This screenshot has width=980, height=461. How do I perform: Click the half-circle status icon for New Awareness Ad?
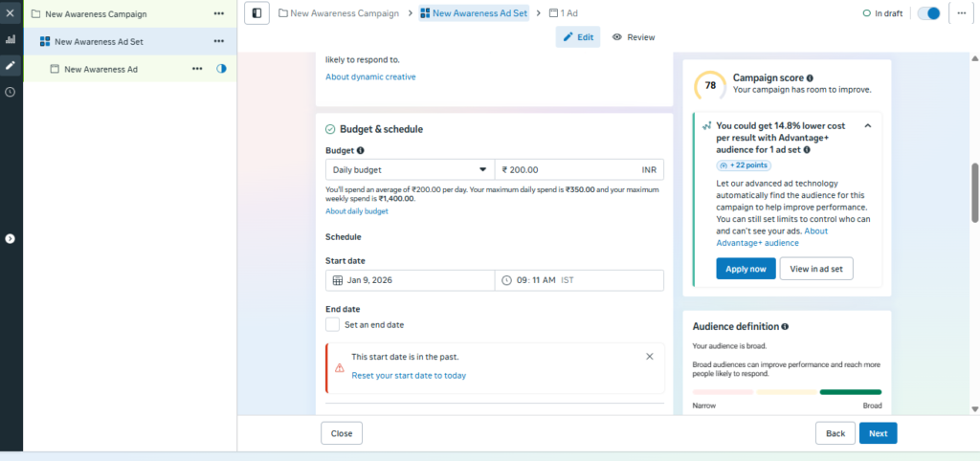221,69
